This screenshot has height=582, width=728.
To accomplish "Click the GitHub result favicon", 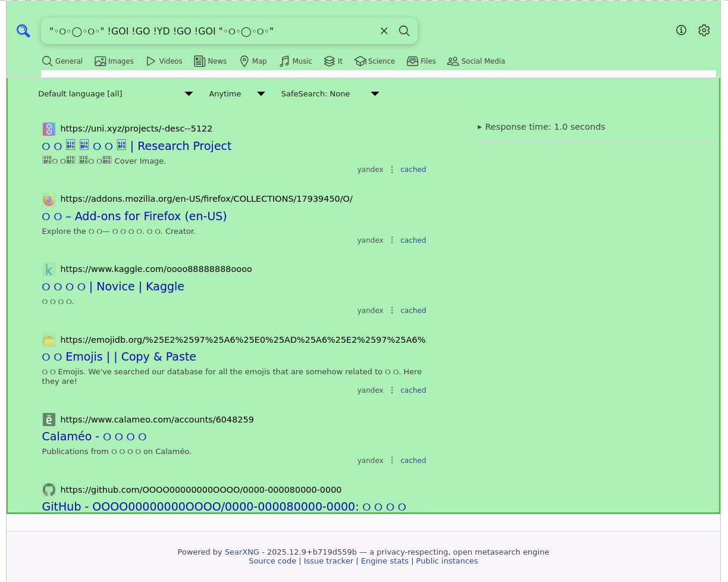I will 49,490.
